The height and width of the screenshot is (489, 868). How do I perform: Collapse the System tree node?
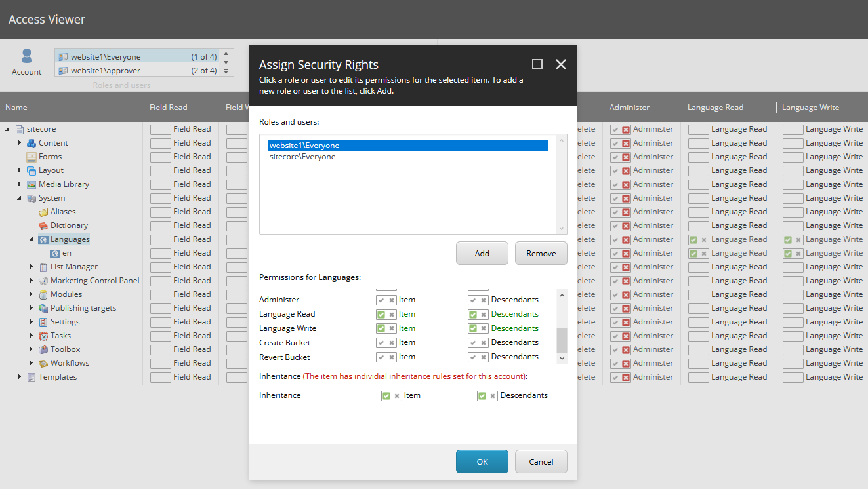coord(20,198)
